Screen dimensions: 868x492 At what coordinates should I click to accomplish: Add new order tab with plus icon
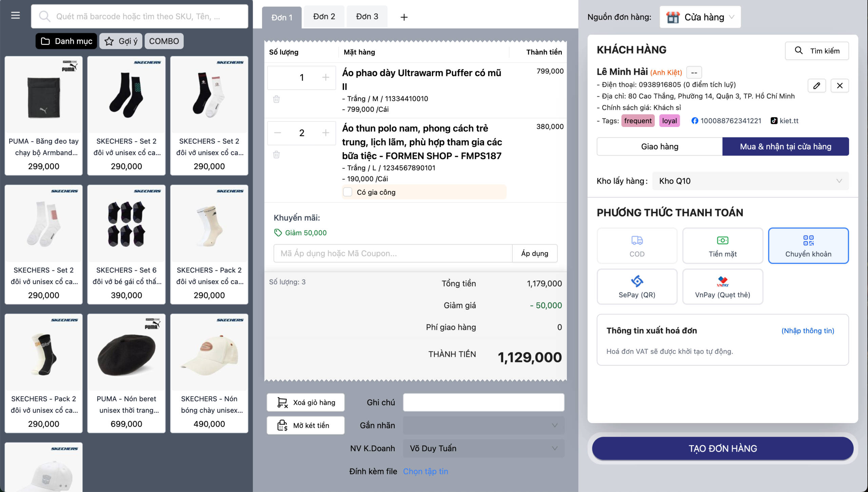click(404, 17)
